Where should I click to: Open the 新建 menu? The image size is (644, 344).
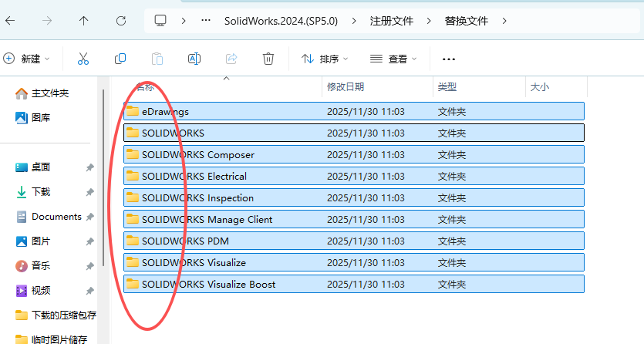tap(27, 59)
